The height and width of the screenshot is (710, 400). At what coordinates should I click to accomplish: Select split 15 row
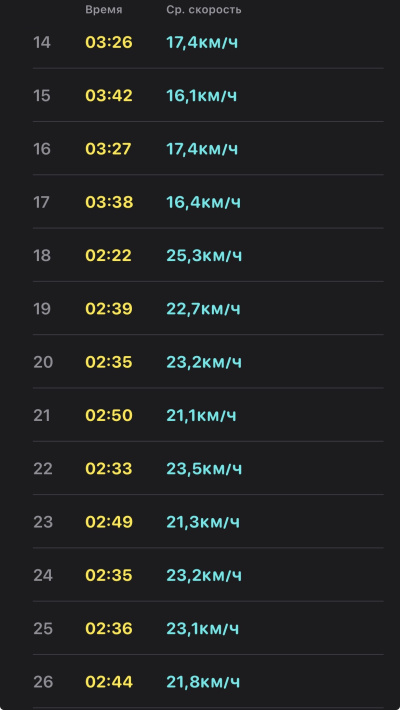[x=208, y=96]
